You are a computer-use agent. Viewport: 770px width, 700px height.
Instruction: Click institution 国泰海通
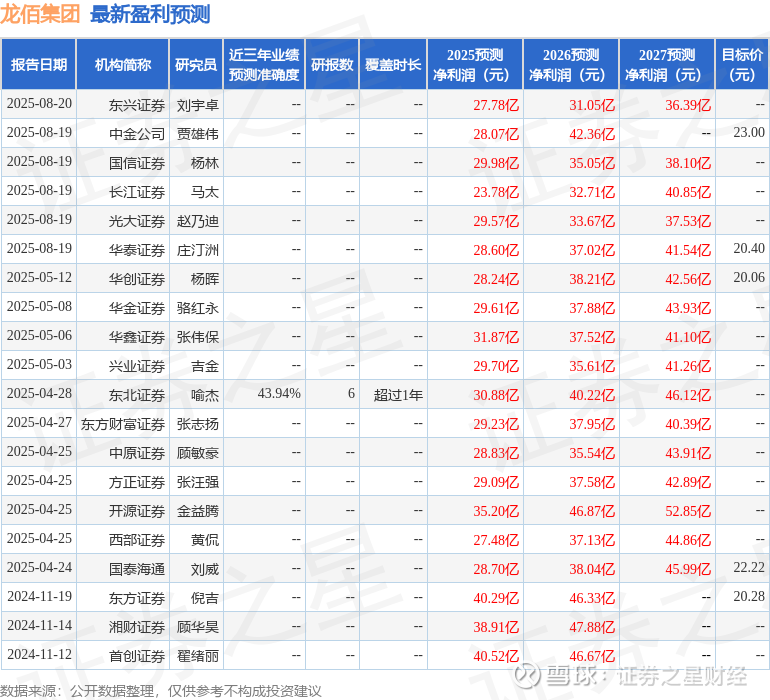137,569
